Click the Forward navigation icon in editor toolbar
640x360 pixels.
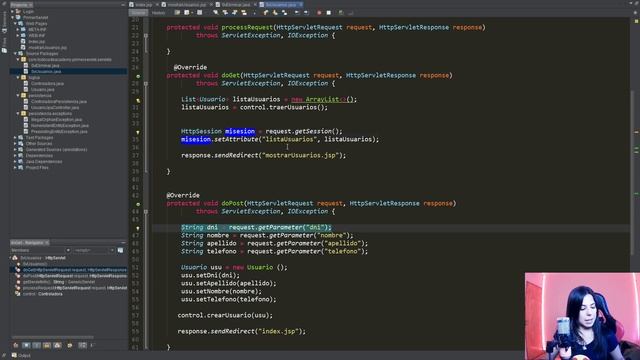point(199,13)
